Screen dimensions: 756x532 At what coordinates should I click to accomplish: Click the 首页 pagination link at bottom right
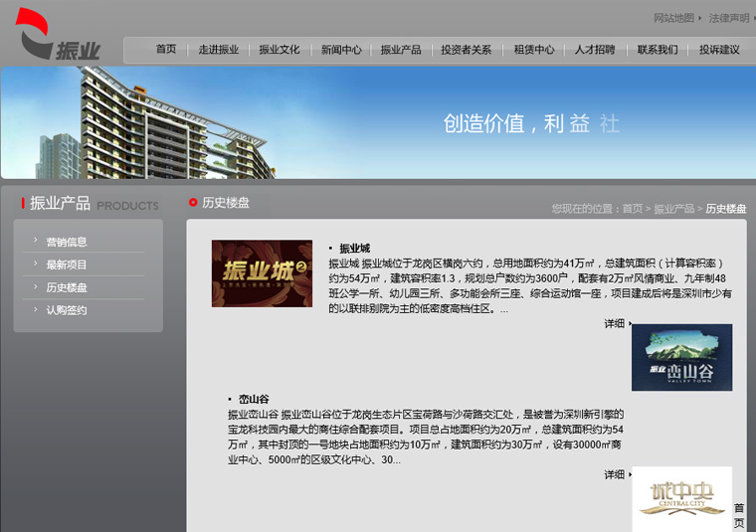(x=739, y=516)
